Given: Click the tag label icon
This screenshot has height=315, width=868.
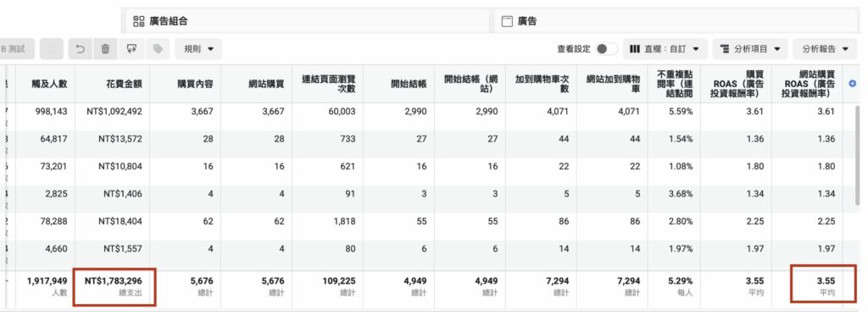Looking at the screenshot, I should coord(159,49).
